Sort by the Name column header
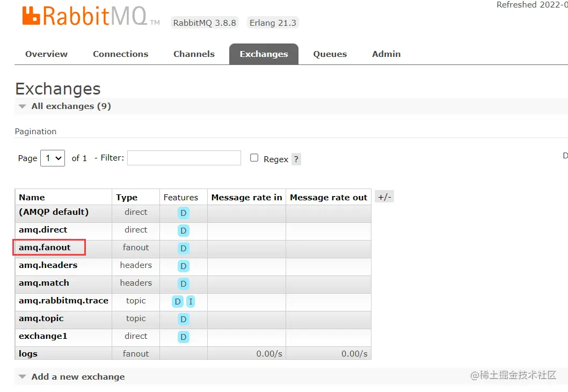The height and width of the screenshot is (392, 568). click(32, 198)
